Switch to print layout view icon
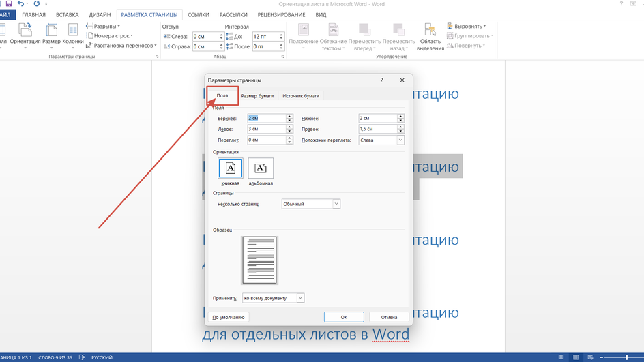 tap(576, 357)
